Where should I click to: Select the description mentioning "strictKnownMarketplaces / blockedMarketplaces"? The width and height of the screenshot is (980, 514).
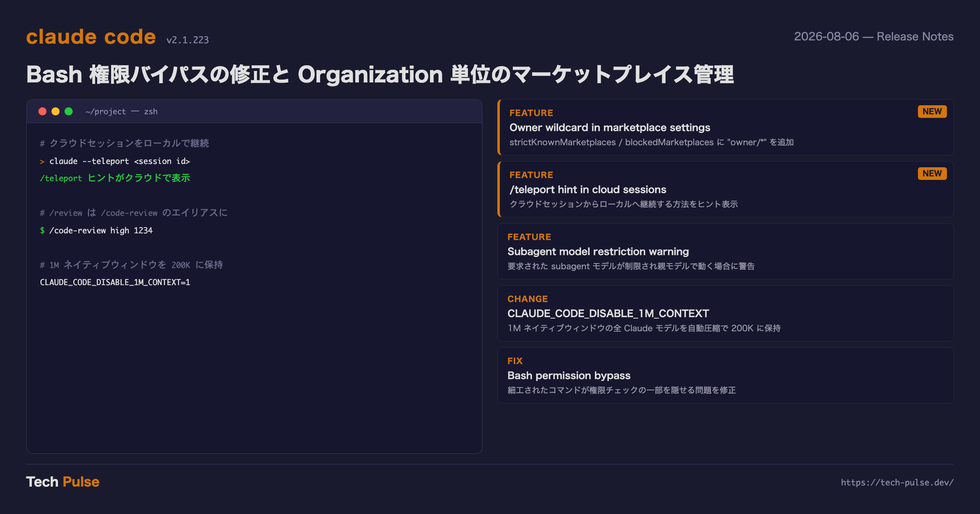click(x=652, y=142)
